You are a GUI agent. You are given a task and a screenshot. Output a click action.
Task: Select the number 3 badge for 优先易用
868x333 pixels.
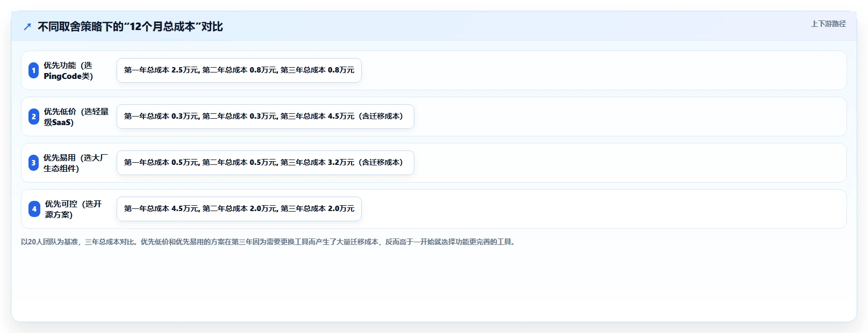(x=34, y=163)
